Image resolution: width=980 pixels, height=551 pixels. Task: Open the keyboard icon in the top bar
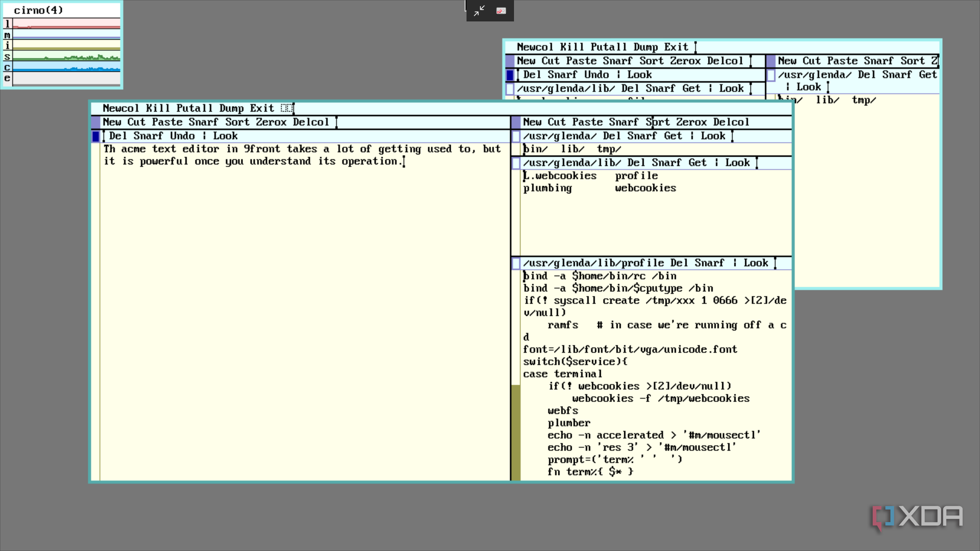click(x=501, y=11)
